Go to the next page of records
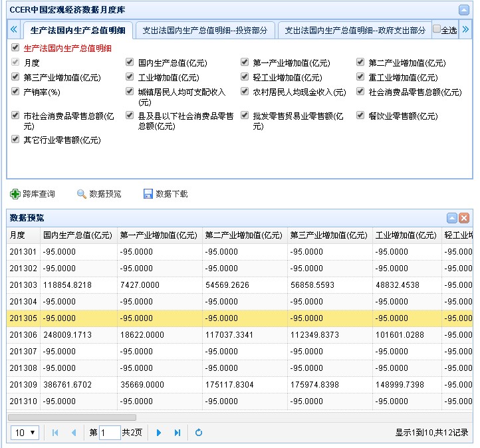The height and width of the screenshot is (448, 480). coord(159,433)
